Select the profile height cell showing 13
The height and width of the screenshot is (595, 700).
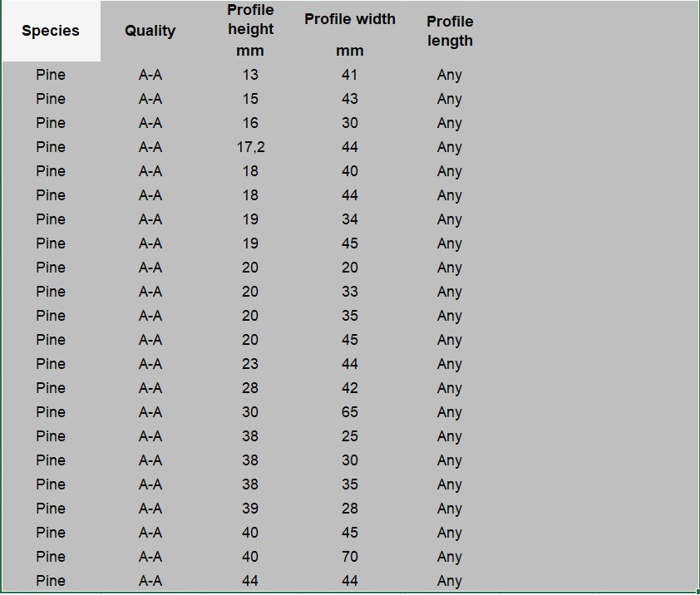(x=250, y=75)
